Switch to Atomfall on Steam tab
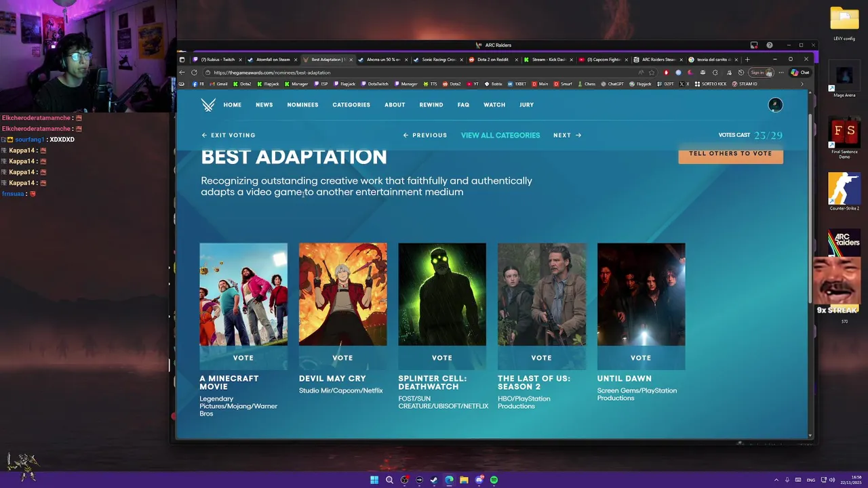 pyautogui.click(x=273, y=60)
